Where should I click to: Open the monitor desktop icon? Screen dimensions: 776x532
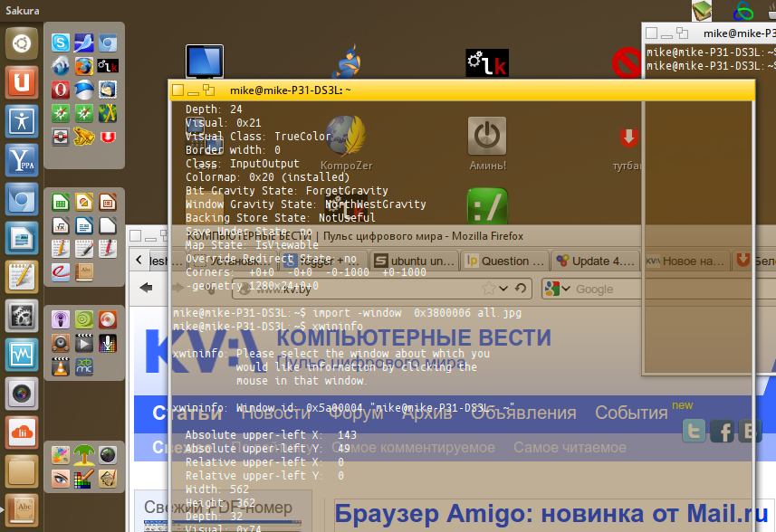[205, 62]
